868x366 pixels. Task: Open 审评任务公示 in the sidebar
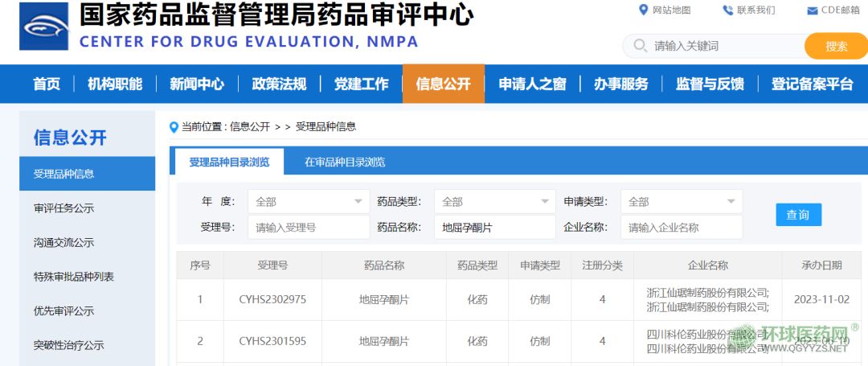(64, 208)
